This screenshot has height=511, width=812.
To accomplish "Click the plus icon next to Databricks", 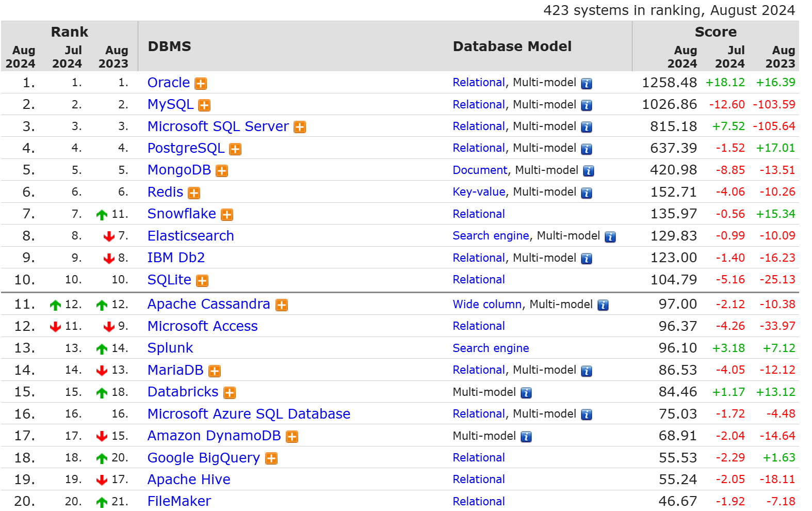I will coord(230,393).
